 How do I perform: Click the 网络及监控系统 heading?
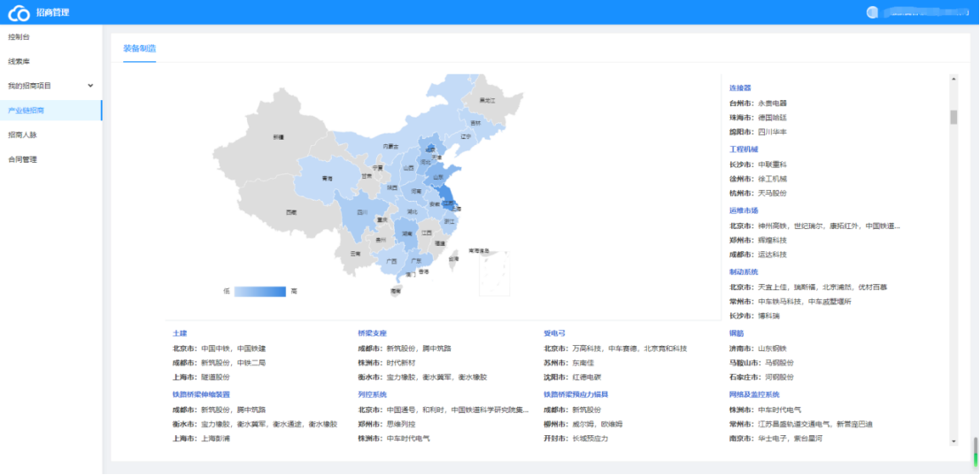[754, 395]
